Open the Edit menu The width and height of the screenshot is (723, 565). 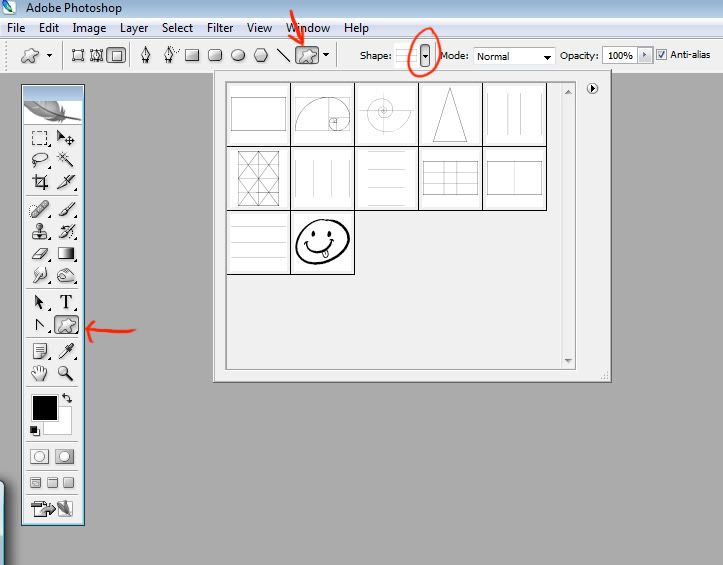pos(49,28)
